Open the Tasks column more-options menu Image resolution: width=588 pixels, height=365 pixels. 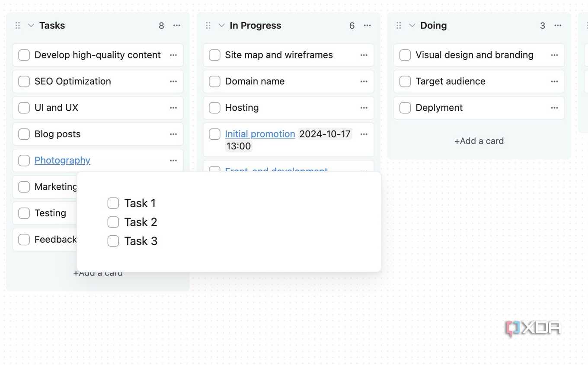click(x=177, y=26)
